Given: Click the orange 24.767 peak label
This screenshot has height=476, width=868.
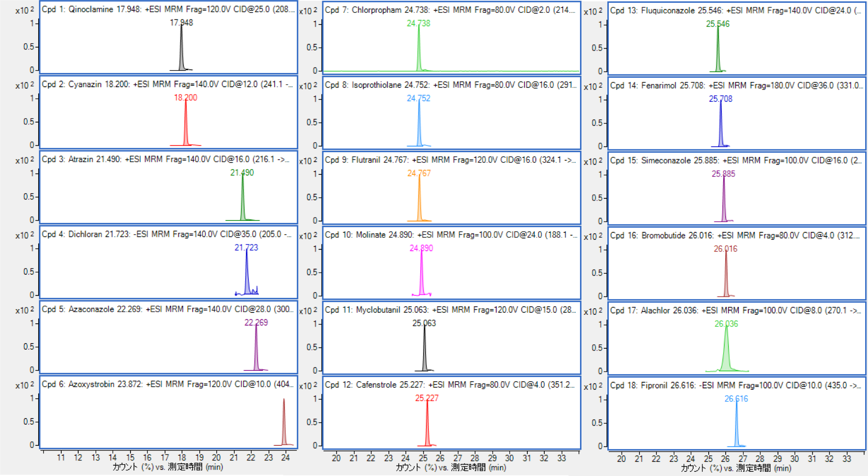Looking at the screenshot, I should pos(419,172).
